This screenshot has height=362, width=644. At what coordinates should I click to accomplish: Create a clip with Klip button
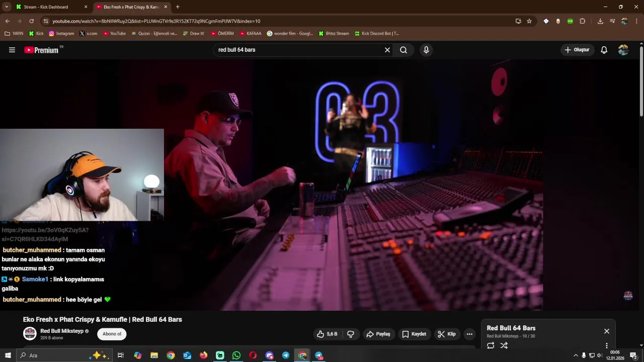coord(447,334)
